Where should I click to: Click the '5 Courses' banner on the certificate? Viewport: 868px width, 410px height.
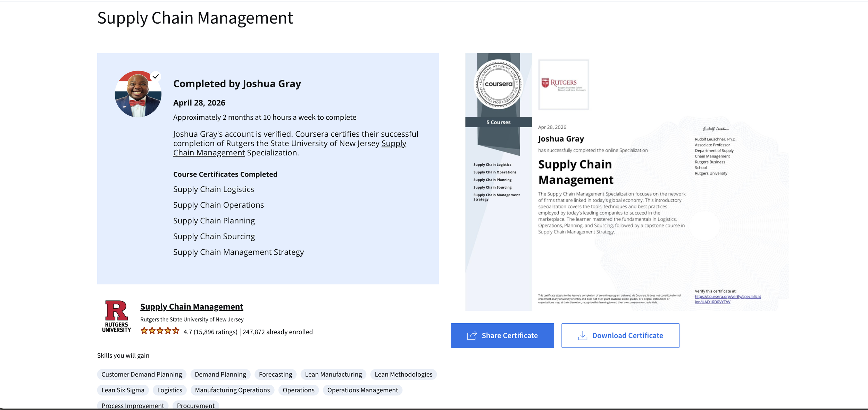pos(498,122)
